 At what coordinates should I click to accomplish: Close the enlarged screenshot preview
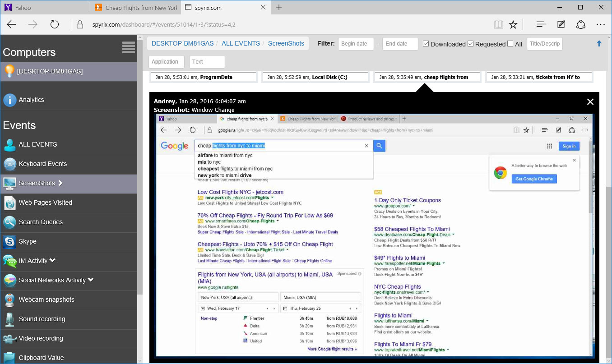590,102
